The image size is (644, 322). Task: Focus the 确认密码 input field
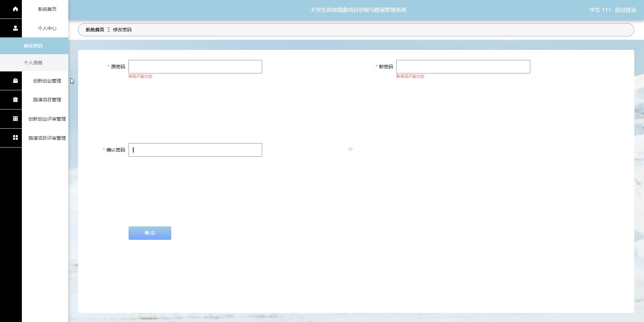195,150
